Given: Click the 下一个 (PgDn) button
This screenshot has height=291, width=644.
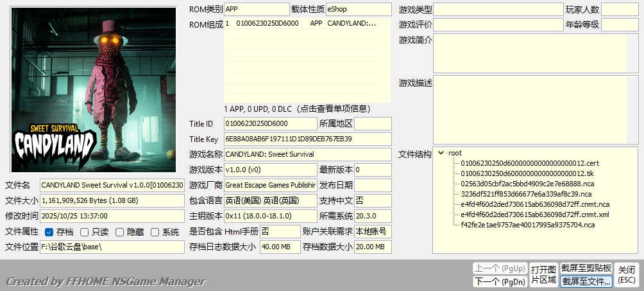Looking at the screenshot, I should [500, 281].
